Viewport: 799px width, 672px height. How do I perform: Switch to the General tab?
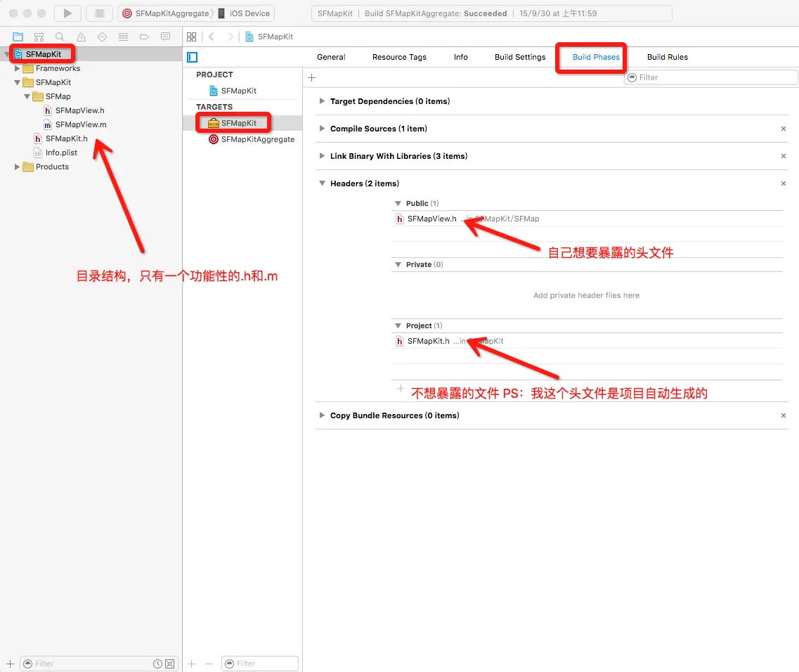pos(331,57)
